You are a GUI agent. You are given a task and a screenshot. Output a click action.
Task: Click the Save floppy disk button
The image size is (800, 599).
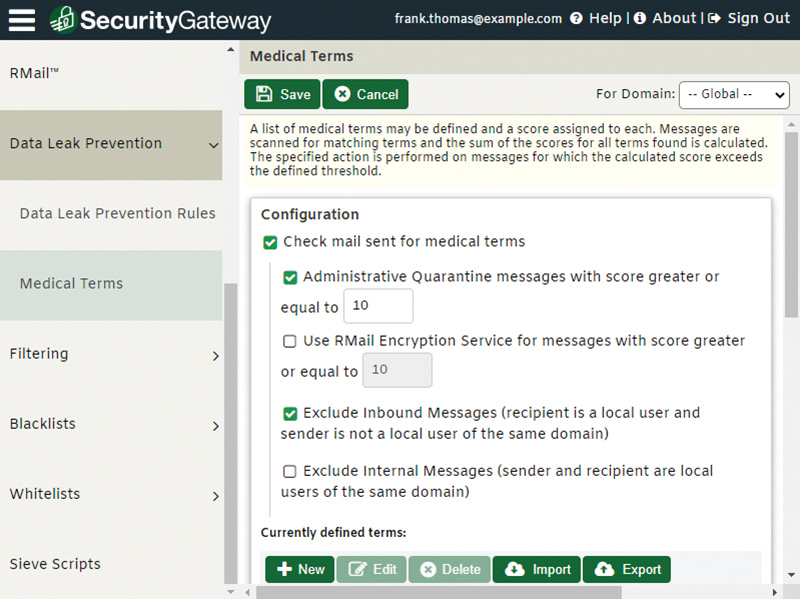(x=282, y=94)
